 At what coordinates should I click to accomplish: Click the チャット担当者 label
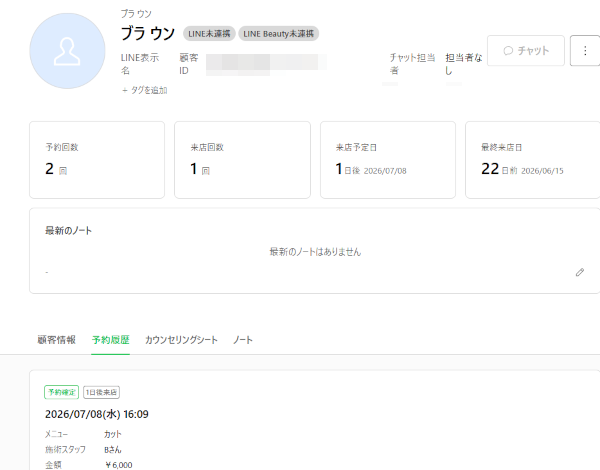[412, 64]
